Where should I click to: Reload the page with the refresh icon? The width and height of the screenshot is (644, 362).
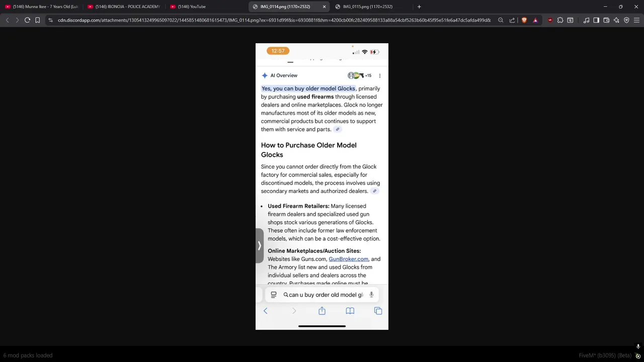click(x=27, y=20)
